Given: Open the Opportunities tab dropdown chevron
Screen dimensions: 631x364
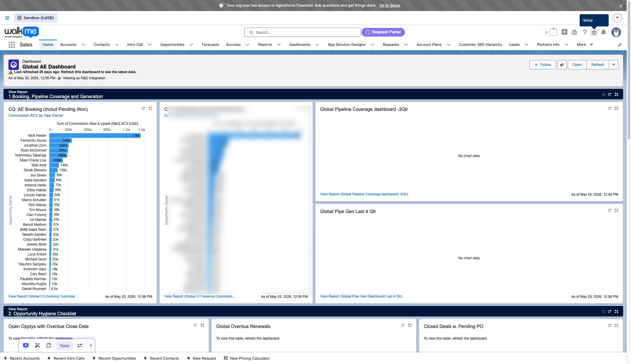Looking at the screenshot, I should 191,45.
